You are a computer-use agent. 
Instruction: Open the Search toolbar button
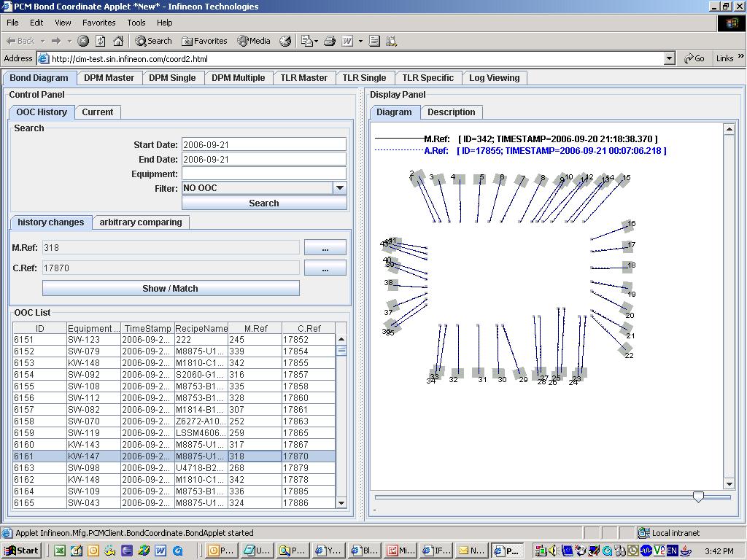tap(153, 41)
